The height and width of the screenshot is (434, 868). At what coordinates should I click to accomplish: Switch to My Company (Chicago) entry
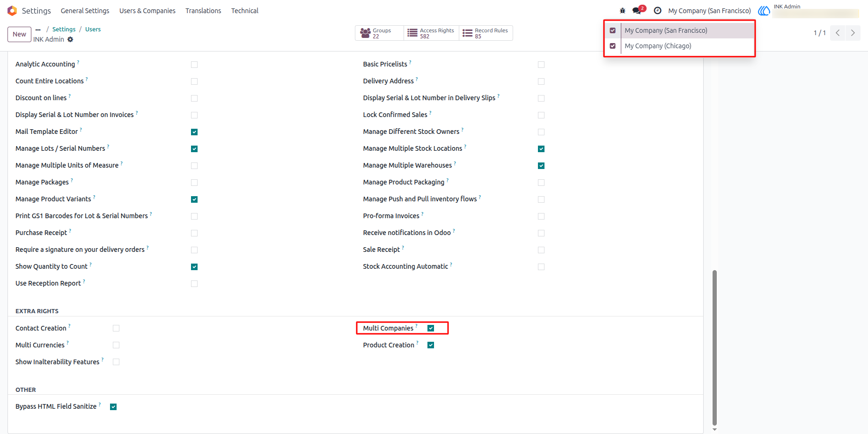tap(687, 46)
